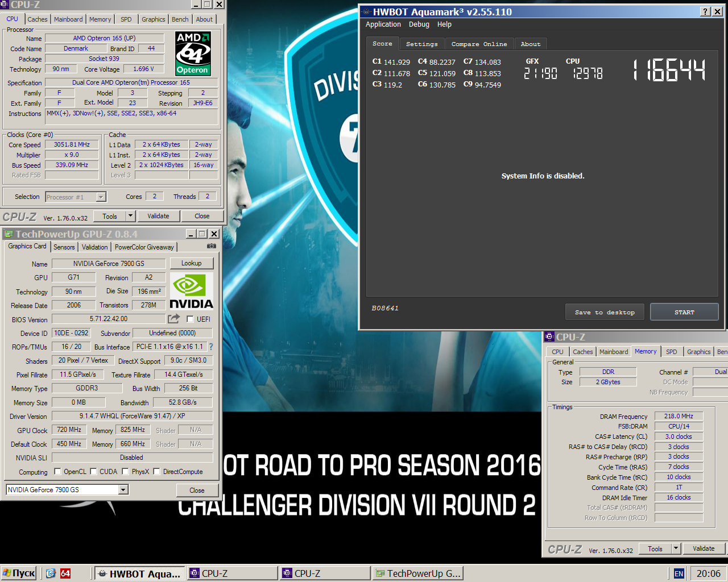Click the Close button in GPU-Z
The width and height of the screenshot is (728, 582).
pyautogui.click(x=197, y=490)
